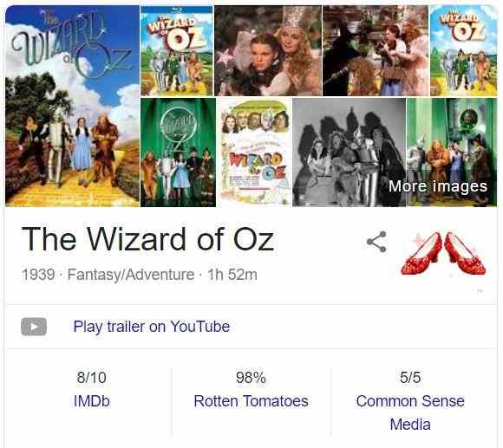
Task: Open the Dorothy and Glinda still
Action: tap(268, 50)
